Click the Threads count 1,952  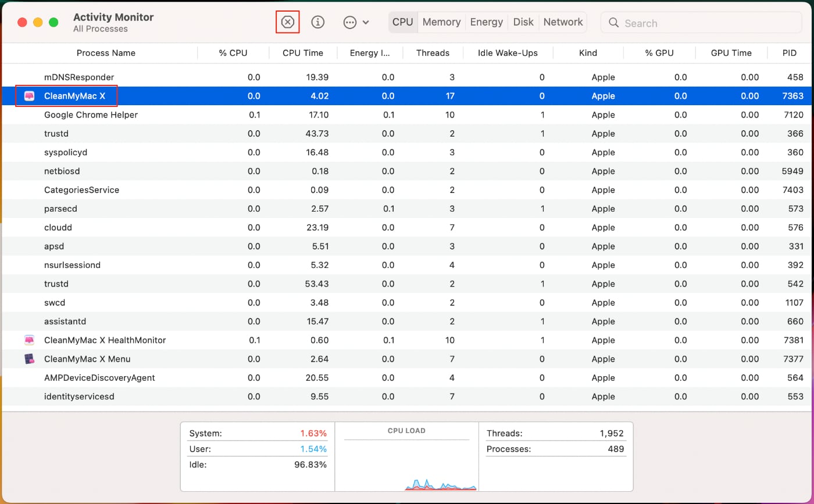[x=612, y=433]
